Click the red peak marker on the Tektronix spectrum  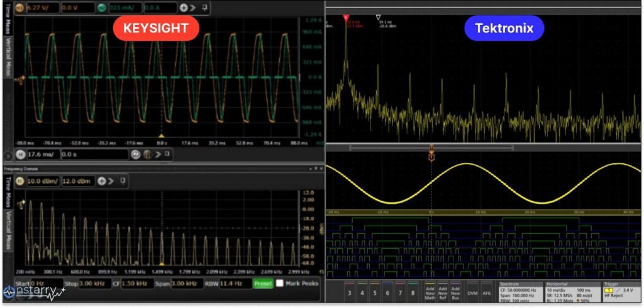pos(346,17)
